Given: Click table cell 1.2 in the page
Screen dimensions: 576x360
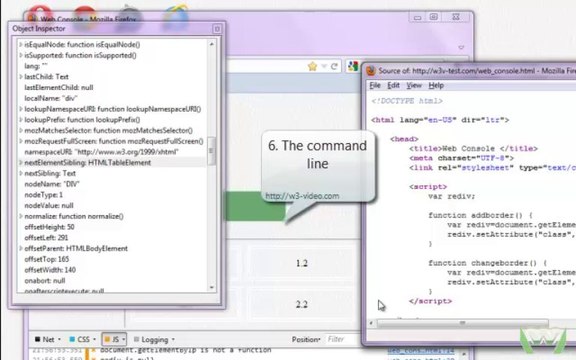Looking at the screenshot, I should (301, 263).
